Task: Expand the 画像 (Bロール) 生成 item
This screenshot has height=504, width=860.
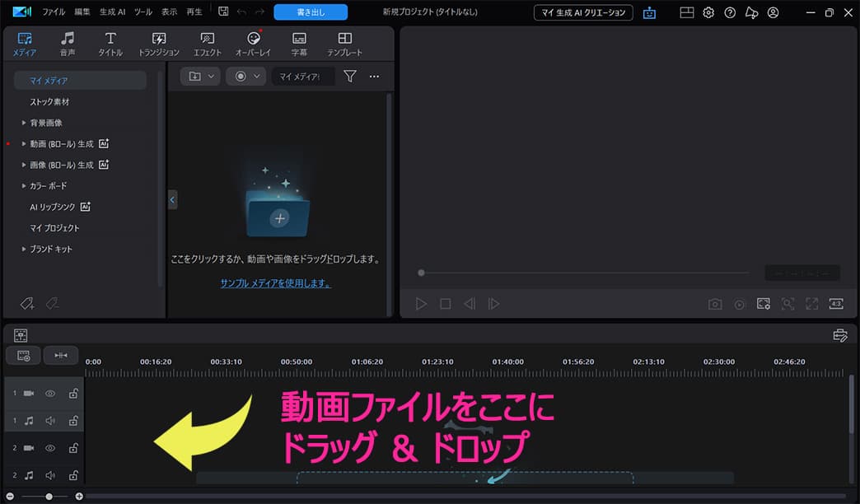Action: click(x=24, y=165)
